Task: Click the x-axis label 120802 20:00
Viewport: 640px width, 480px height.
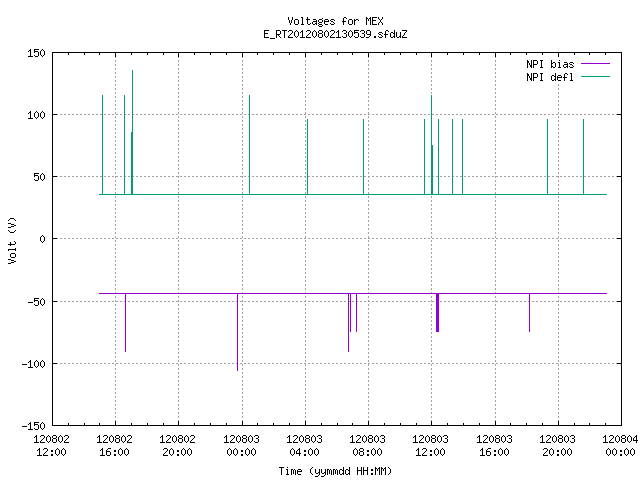Action: [x=178, y=446]
